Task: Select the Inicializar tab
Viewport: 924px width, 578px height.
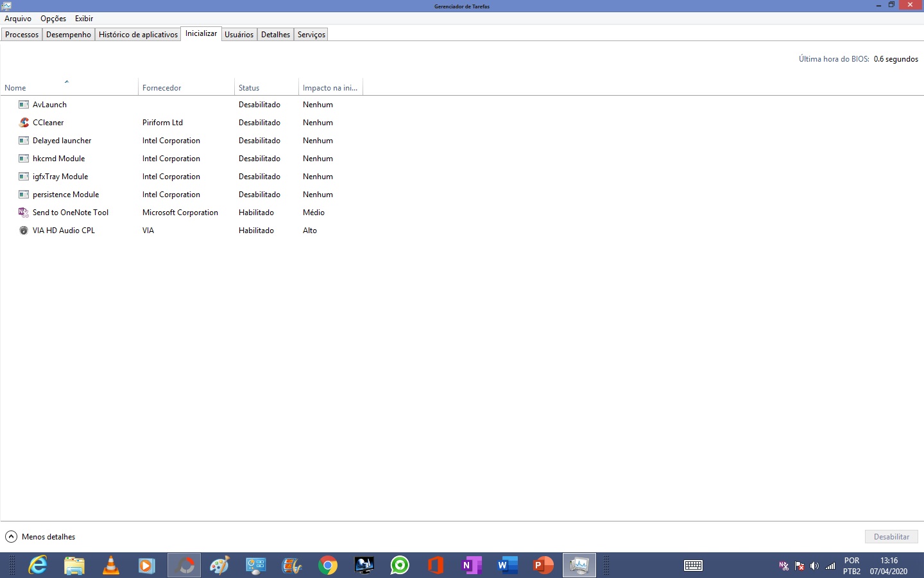Action: (201, 33)
